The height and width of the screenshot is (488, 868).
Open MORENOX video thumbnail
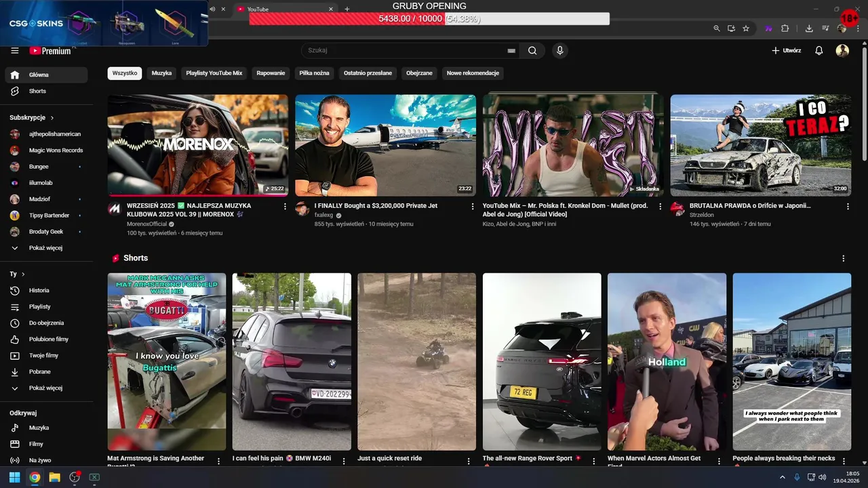click(x=197, y=145)
